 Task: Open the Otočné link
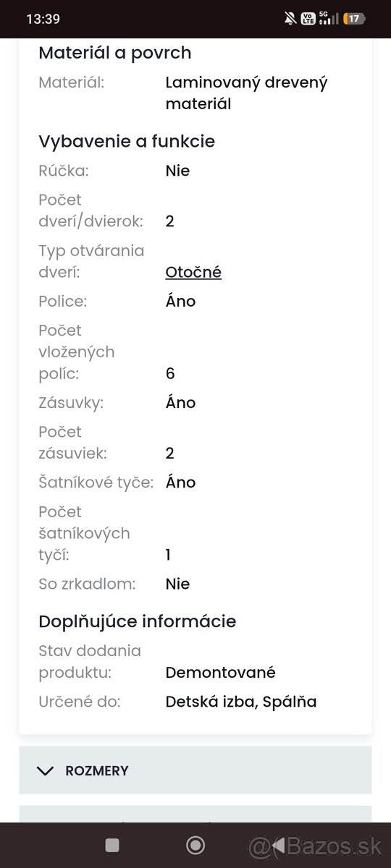pyautogui.click(x=193, y=272)
